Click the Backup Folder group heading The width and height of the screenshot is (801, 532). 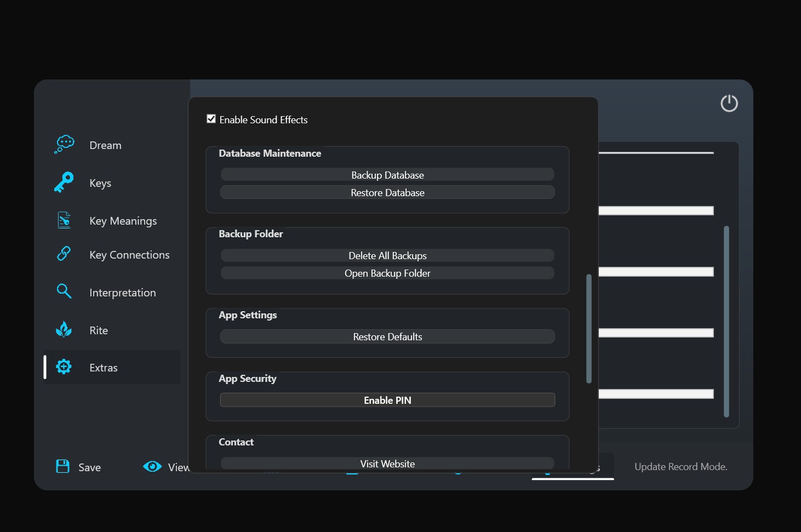coord(251,234)
